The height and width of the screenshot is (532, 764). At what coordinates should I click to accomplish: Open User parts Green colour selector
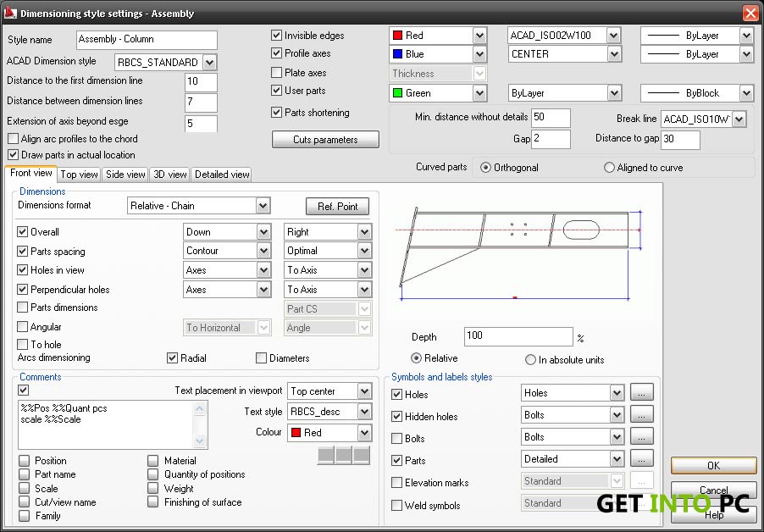click(x=438, y=92)
